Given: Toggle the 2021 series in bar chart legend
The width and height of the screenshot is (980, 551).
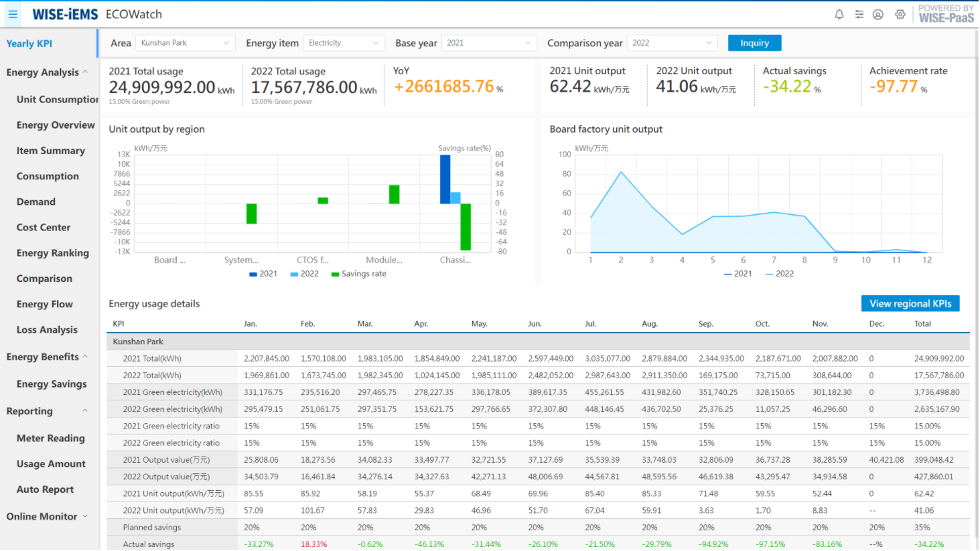Looking at the screenshot, I should tap(263, 274).
